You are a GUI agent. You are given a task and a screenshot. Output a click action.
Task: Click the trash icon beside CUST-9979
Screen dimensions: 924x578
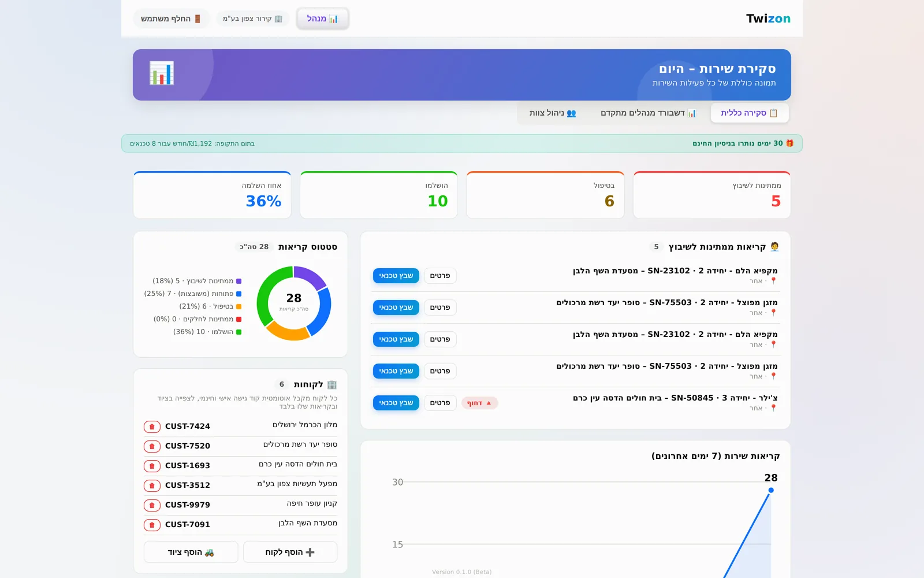pyautogui.click(x=152, y=505)
